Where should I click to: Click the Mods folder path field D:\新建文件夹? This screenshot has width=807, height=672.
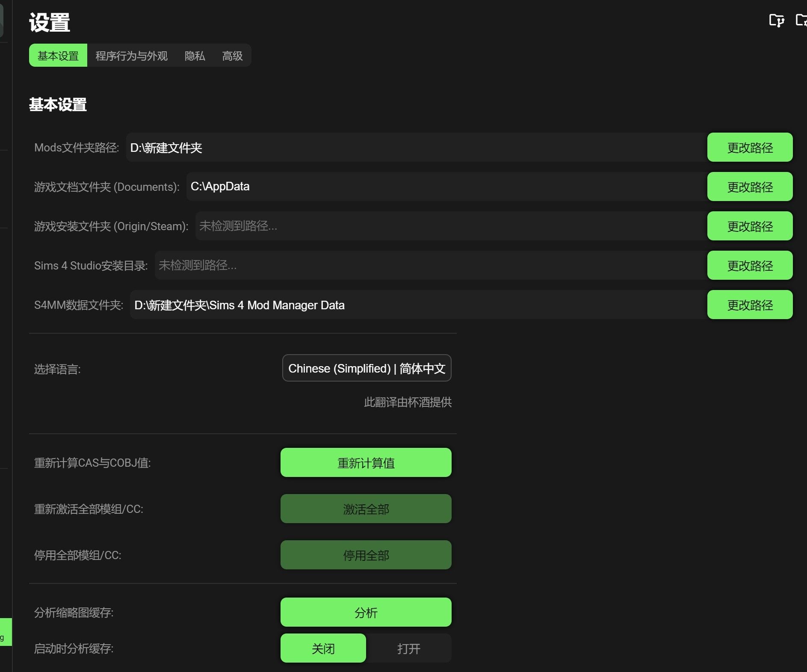[416, 148]
